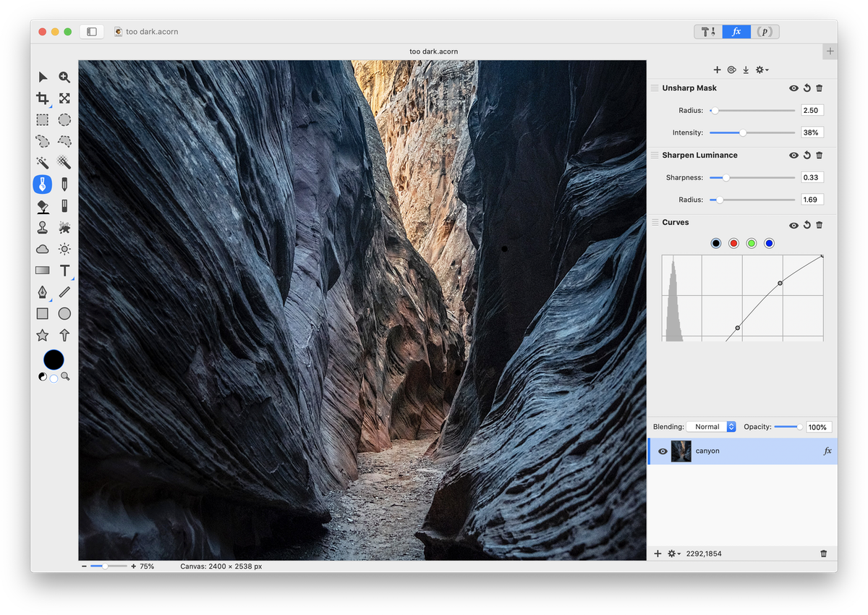Delete the Unsharp Mask filter
Image resolution: width=868 pixels, height=615 pixels.
(820, 88)
